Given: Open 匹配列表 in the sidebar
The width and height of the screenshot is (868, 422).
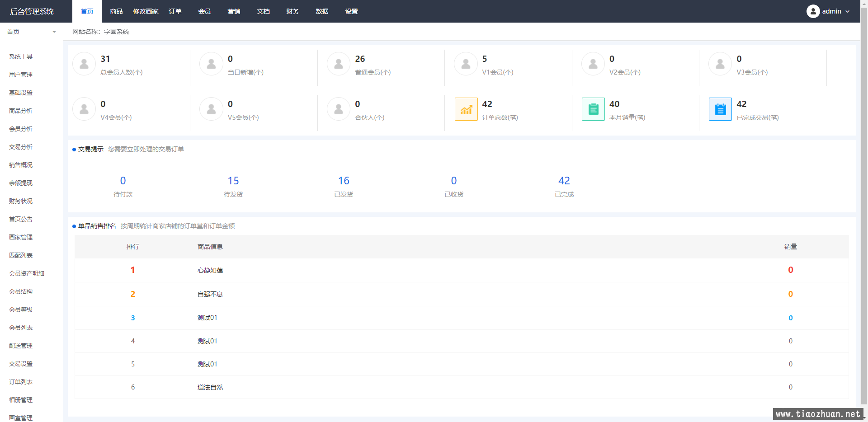Looking at the screenshot, I should [x=21, y=255].
